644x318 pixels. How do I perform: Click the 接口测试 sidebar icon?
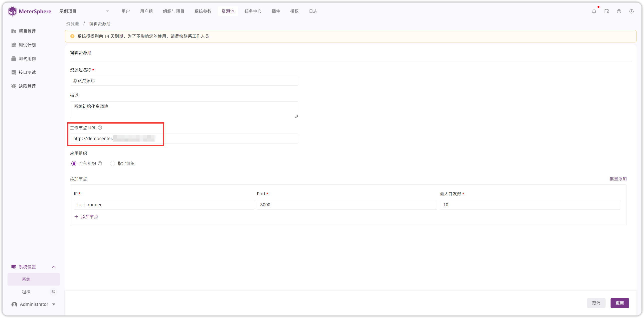click(x=14, y=72)
